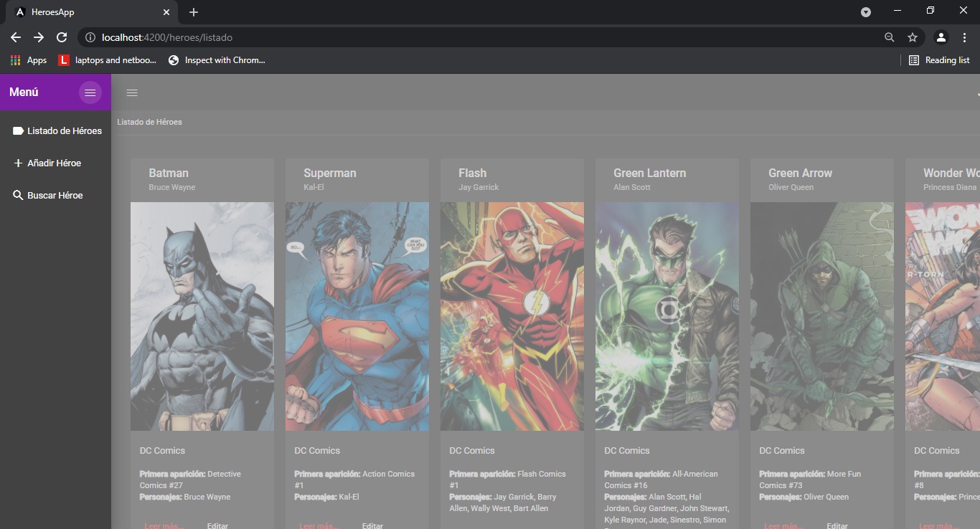The height and width of the screenshot is (529, 980).
Task: Open the laptops and netbooks bookmark
Action: [108, 60]
